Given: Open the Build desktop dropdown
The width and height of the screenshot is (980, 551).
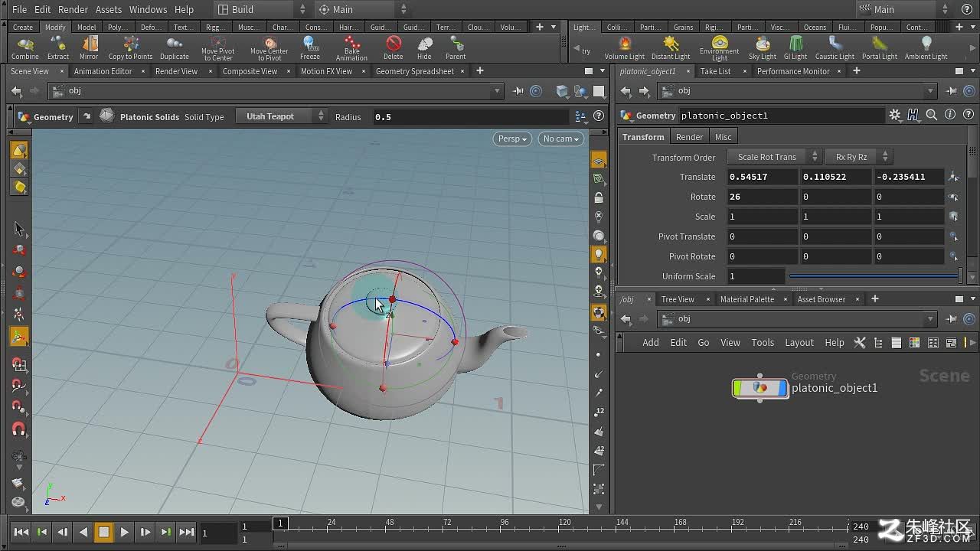Looking at the screenshot, I should 260,9.
